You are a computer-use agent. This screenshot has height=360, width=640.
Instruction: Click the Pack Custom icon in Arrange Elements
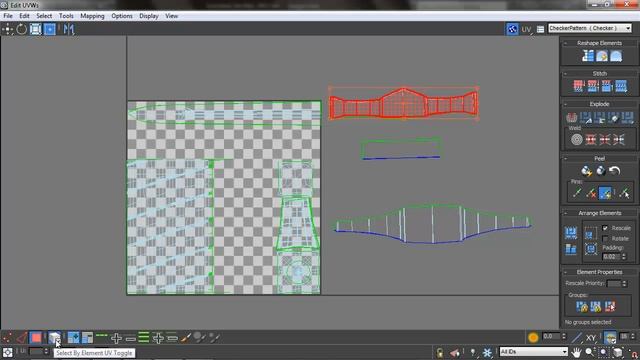(571, 233)
